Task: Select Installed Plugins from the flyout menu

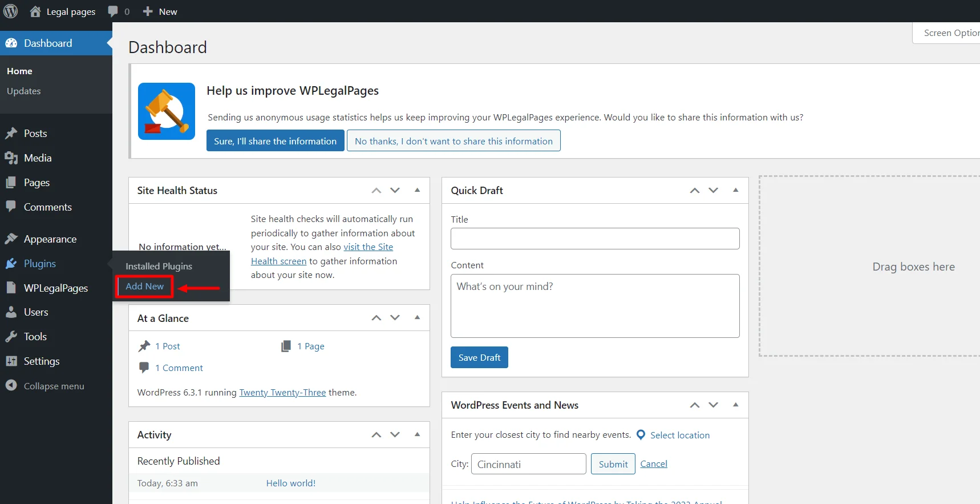Action: tap(159, 267)
